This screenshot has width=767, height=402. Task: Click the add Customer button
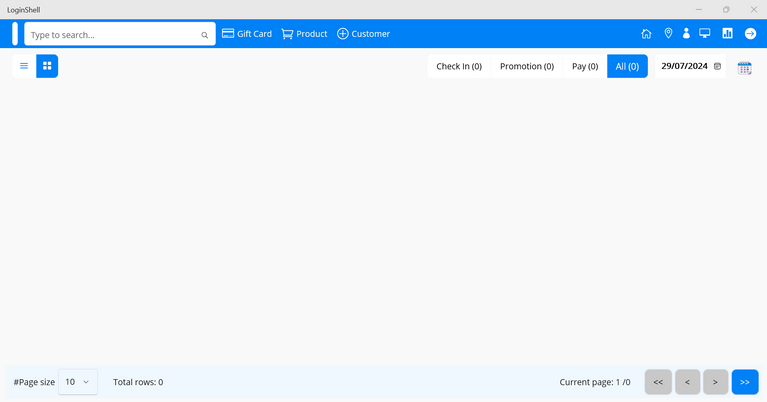(363, 34)
